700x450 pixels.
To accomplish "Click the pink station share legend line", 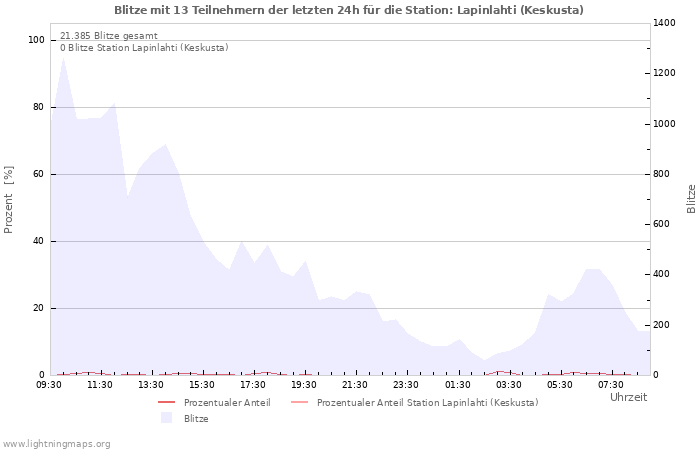I will point(298,403).
